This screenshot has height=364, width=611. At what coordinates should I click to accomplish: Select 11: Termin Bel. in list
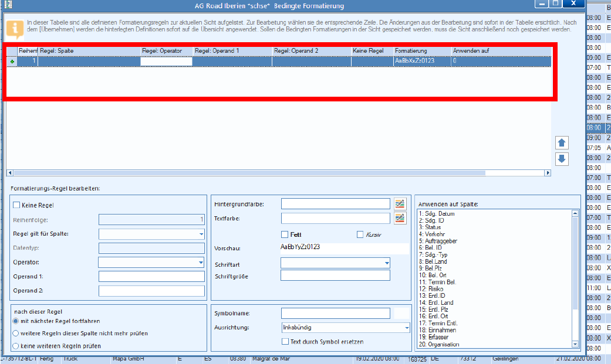point(438,282)
